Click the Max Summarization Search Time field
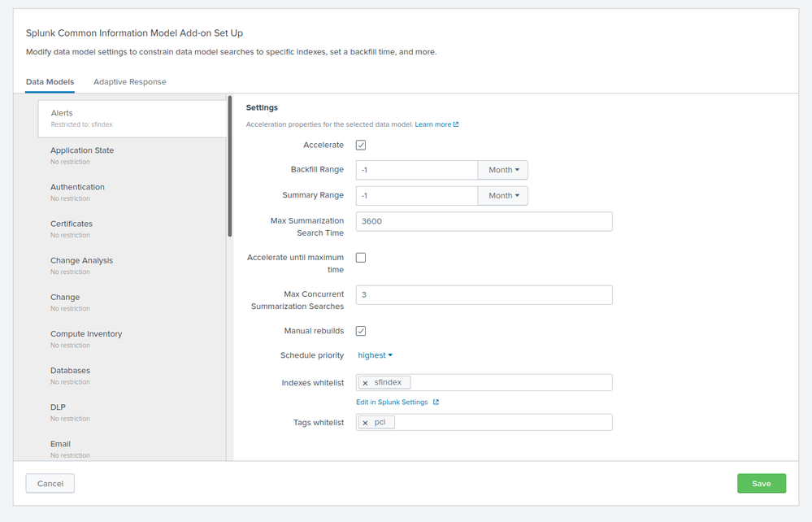This screenshot has width=812, height=522. pyautogui.click(x=484, y=222)
